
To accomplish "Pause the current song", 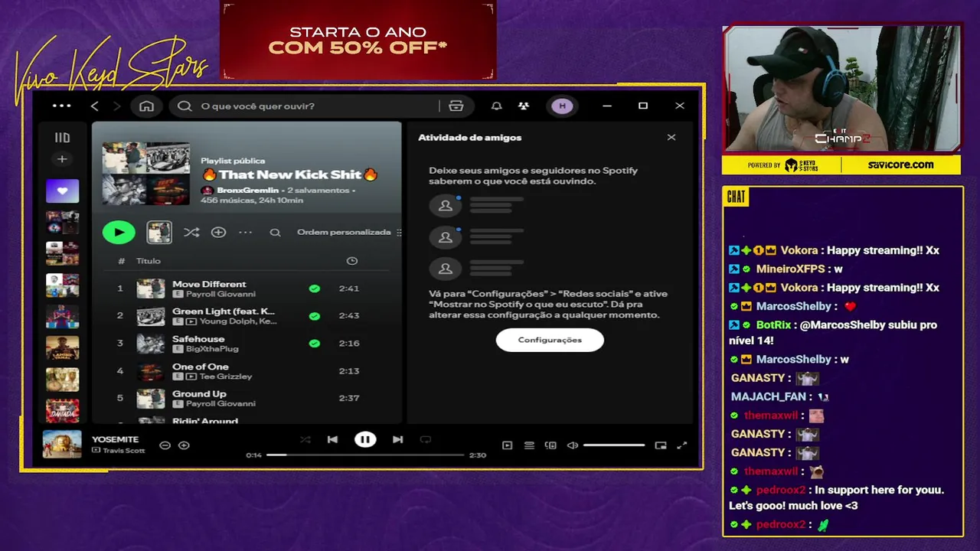I will point(365,439).
